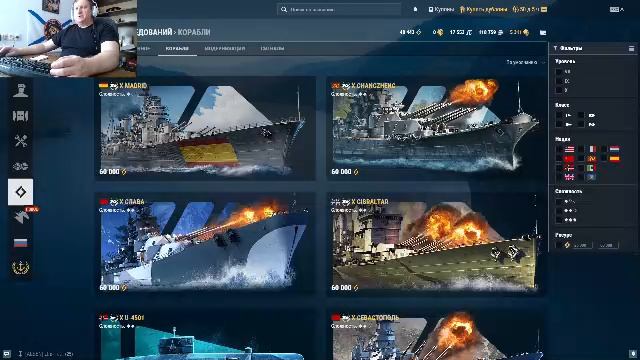The height and width of the screenshot is (360, 640).
Task: Open the X Gibraltar ship card
Action: [x=436, y=244]
